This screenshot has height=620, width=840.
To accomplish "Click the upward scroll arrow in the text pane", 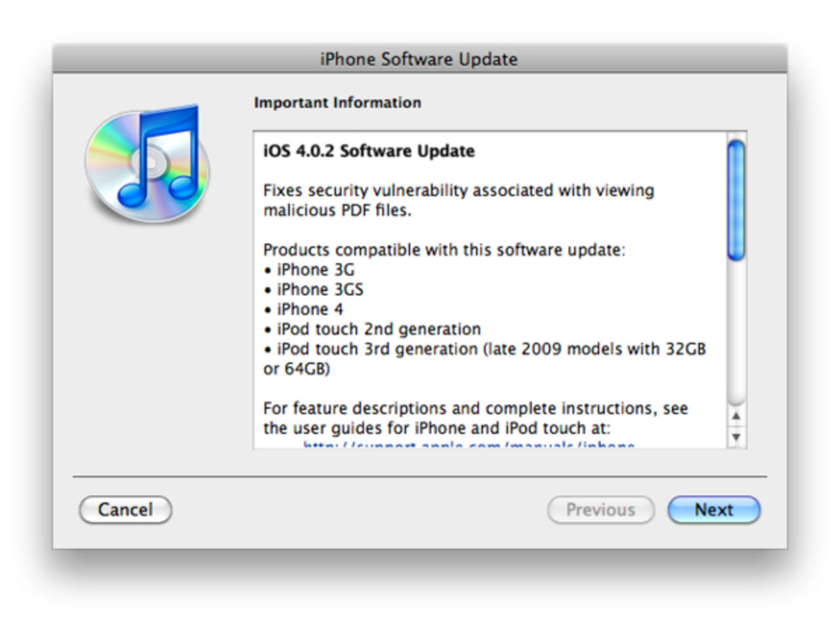I will (x=736, y=415).
